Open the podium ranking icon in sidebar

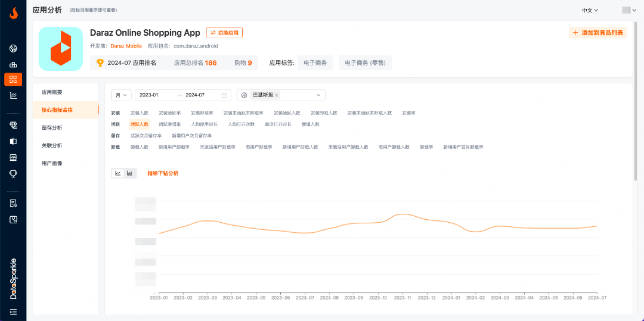[x=13, y=64]
